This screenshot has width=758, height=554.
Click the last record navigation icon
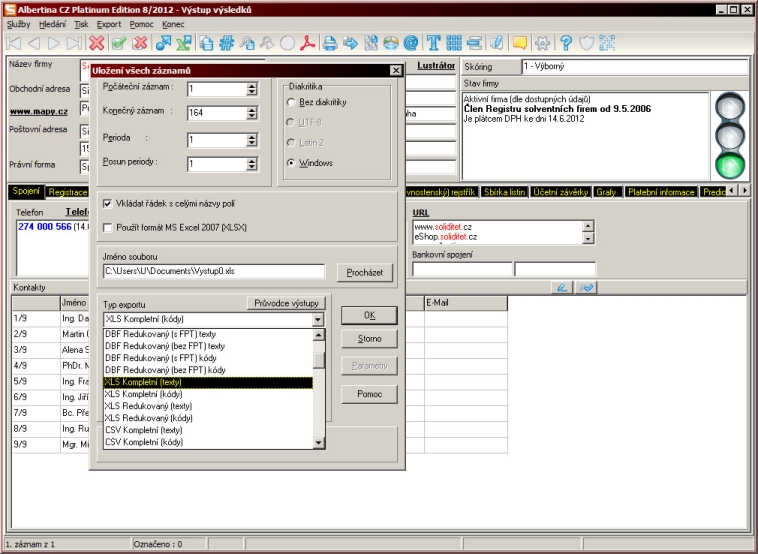(x=74, y=44)
